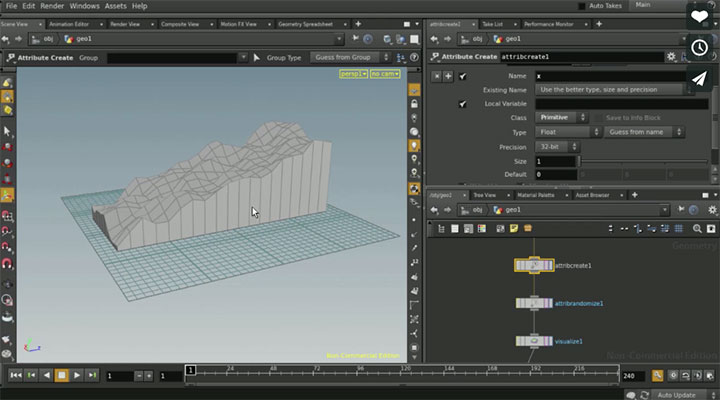Open operator help question mark icon

click(x=414, y=58)
